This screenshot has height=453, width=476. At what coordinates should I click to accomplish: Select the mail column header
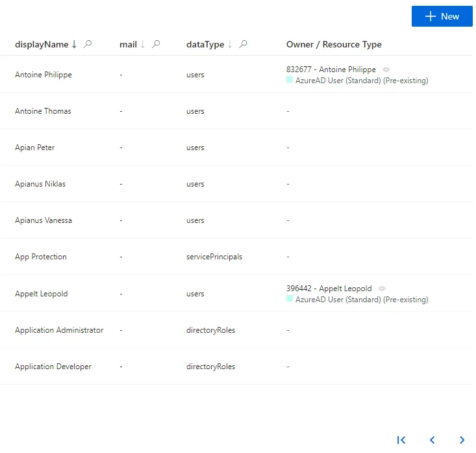pyautogui.click(x=128, y=44)
